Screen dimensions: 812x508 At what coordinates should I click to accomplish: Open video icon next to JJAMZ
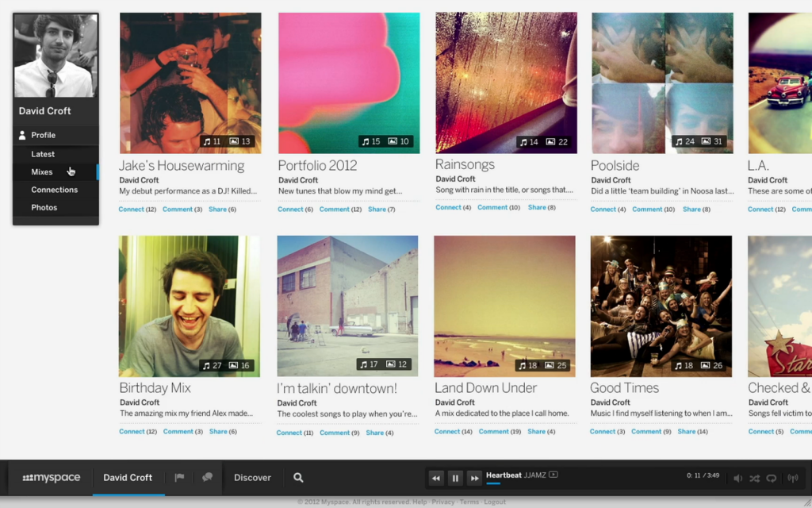click(x=553, y=475)
